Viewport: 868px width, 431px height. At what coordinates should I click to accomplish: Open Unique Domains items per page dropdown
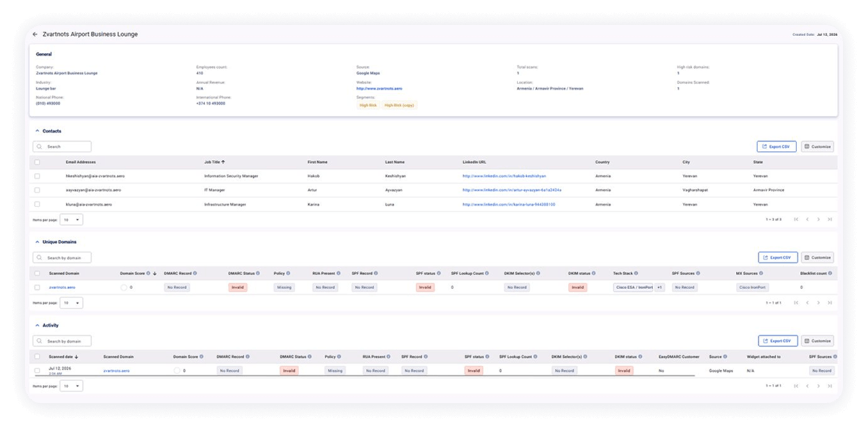[71, 303]
